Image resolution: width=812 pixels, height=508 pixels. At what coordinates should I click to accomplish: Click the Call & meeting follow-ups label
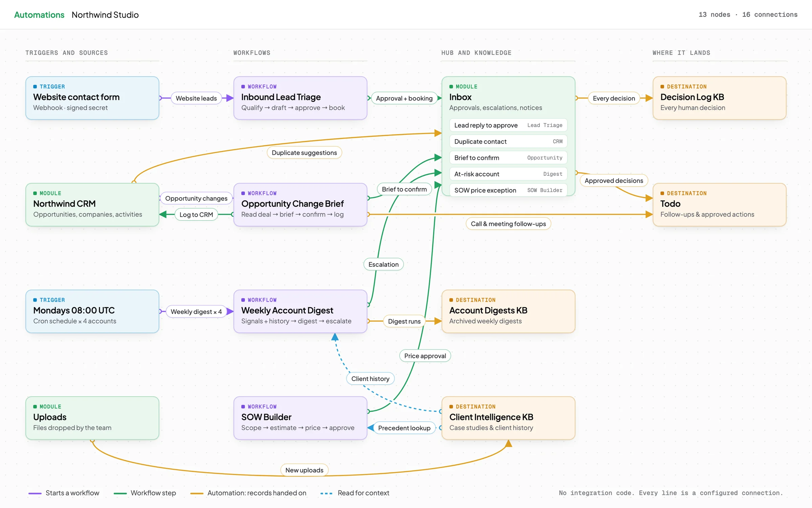click(509, 224)
